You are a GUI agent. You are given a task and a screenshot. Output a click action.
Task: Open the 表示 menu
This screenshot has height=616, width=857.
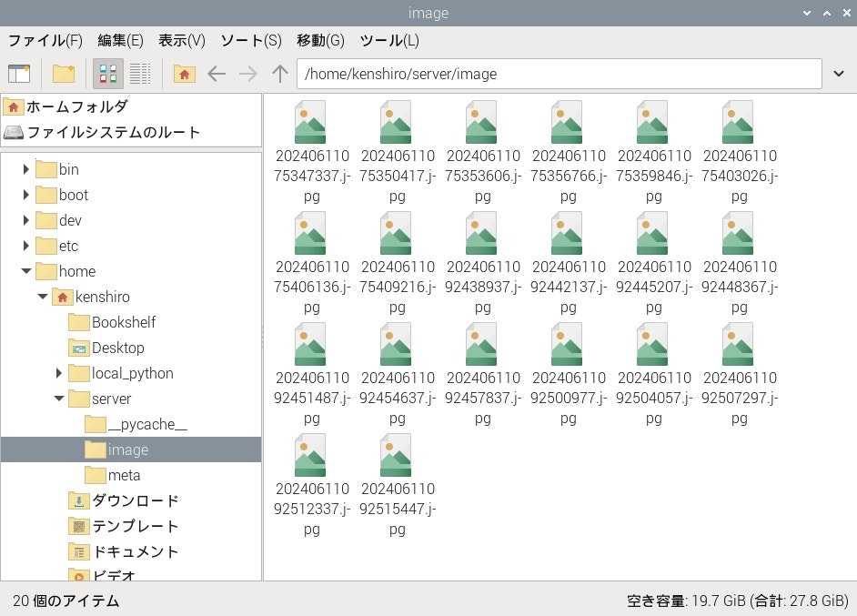[180, 40]
